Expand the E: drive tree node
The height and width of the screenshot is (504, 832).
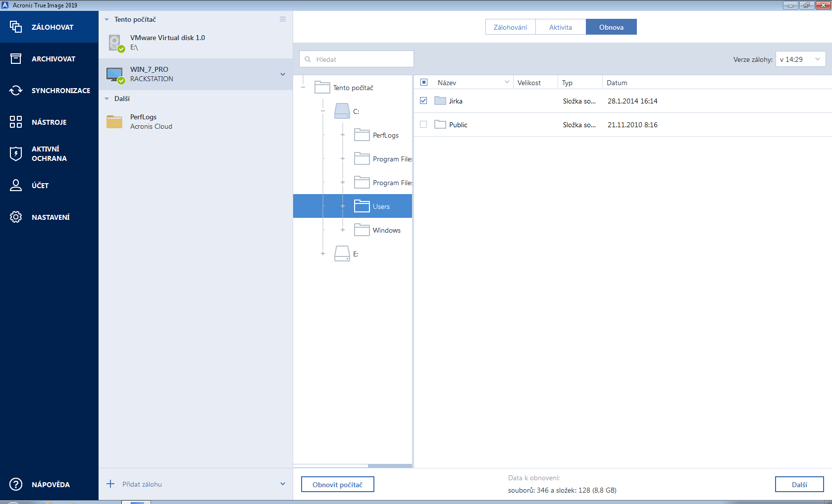[x=323, y=253]
